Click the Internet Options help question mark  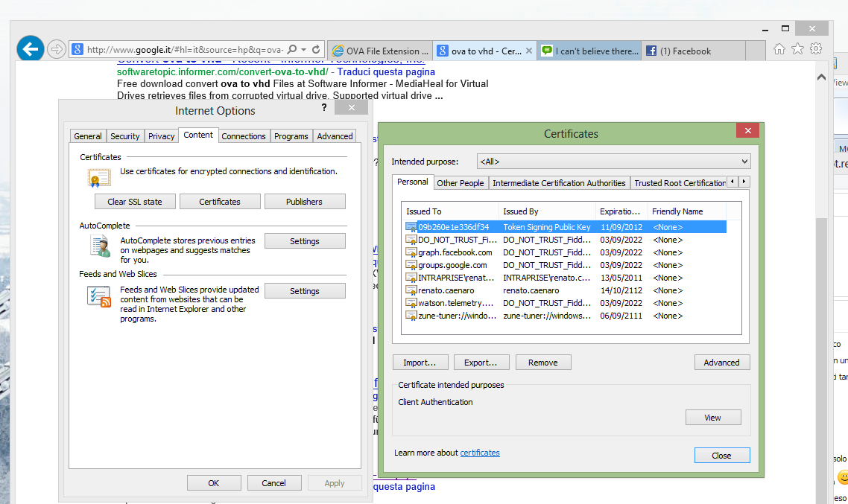click(x=324, y=107)
